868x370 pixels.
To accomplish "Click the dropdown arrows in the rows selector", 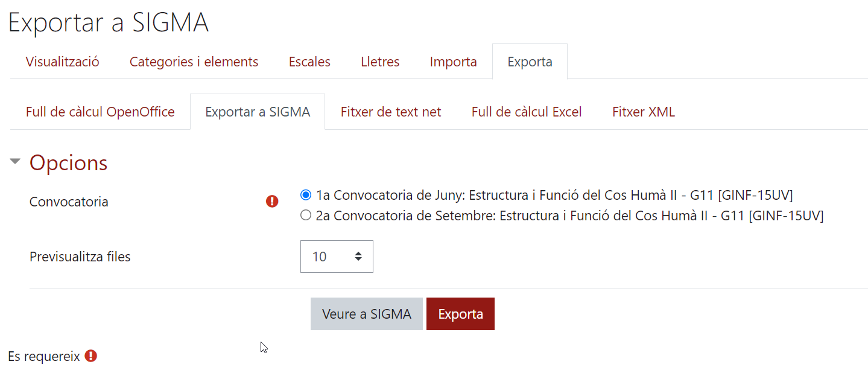I will (x=358, y=257).
